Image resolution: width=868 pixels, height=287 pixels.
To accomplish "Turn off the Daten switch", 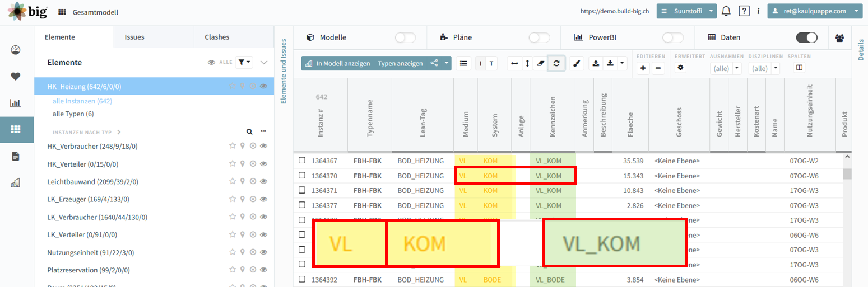I will point(807,37).
